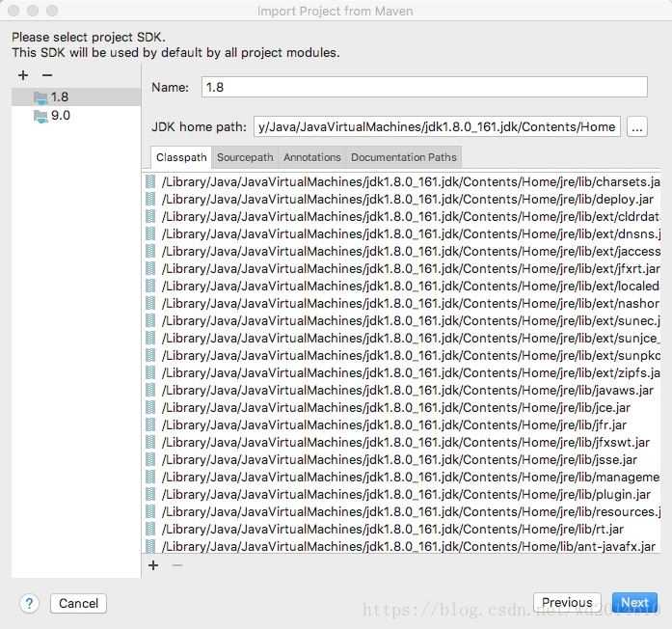Click the folder icon of 9.0 SDK
The width and height of the screenshot is (672, 629).
click(x=40, y=117)
